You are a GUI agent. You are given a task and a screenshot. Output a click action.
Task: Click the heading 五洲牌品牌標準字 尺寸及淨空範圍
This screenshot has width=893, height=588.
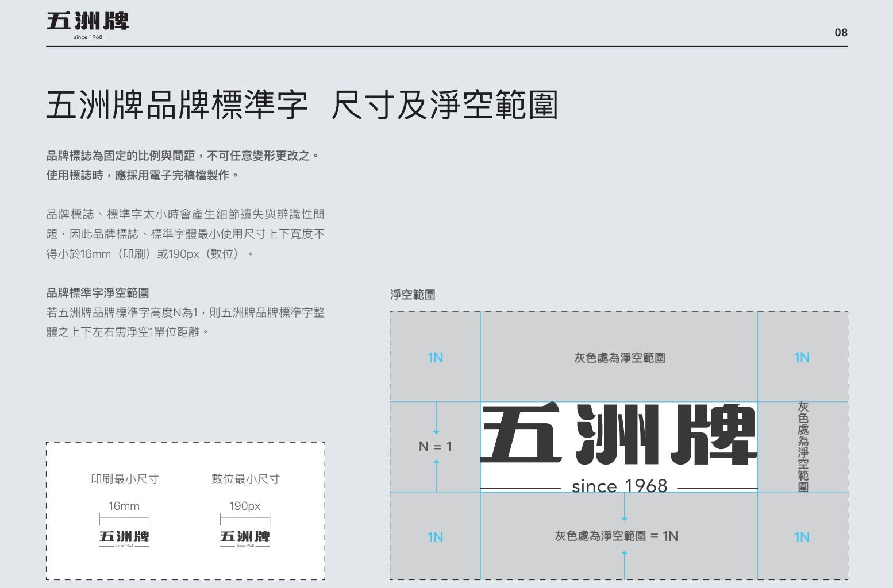(302, 105)
